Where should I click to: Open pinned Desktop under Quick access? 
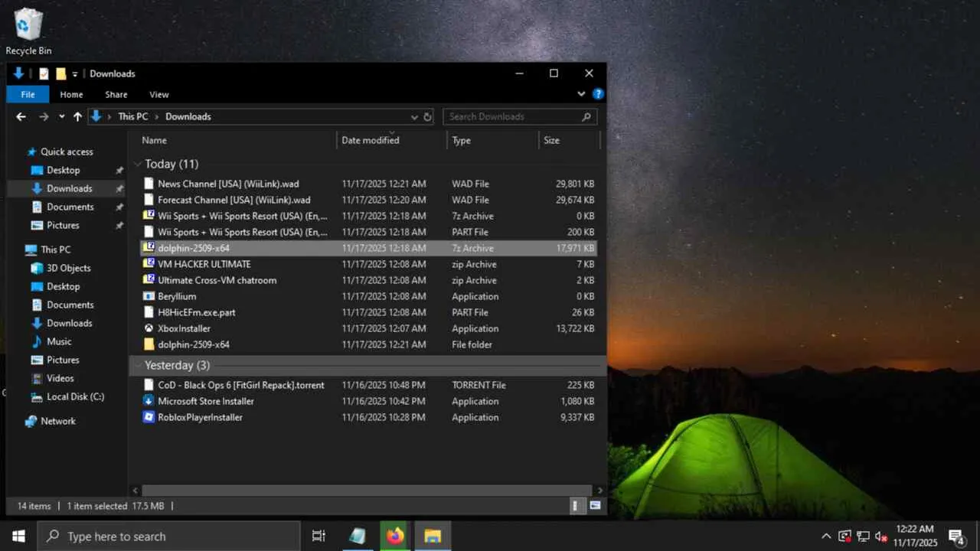pos(63,170)
